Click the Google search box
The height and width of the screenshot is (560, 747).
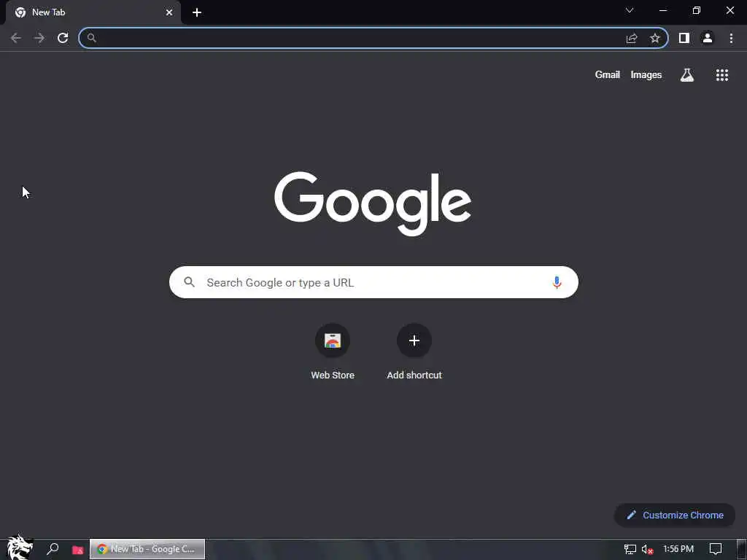point(373,282)
